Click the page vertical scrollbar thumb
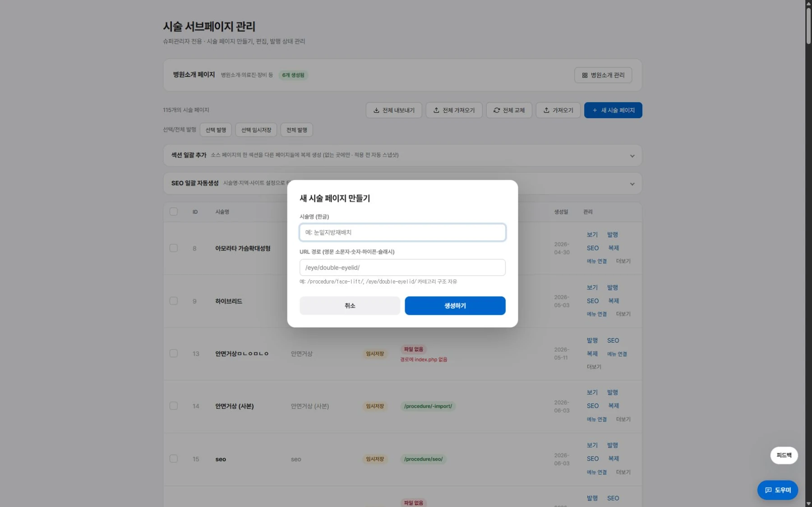812x507 pixels. point(808,25)
